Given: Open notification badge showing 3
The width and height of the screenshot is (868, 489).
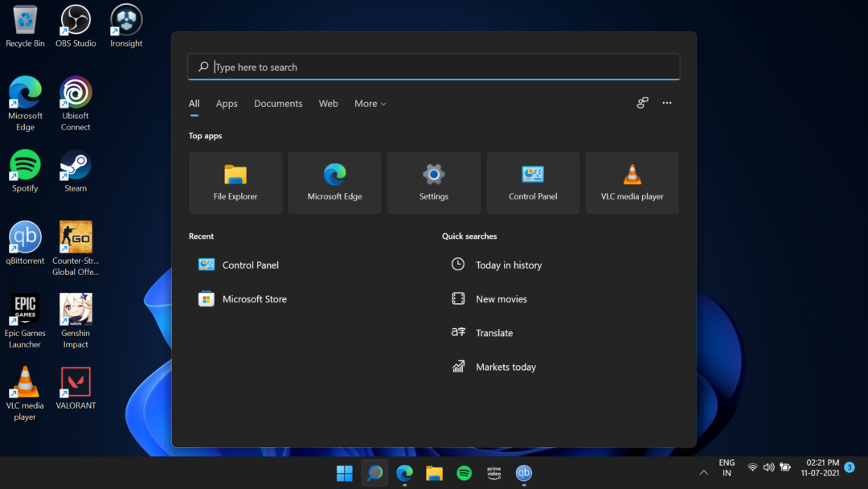Looking at the screenshot, I should click(850, 467).
